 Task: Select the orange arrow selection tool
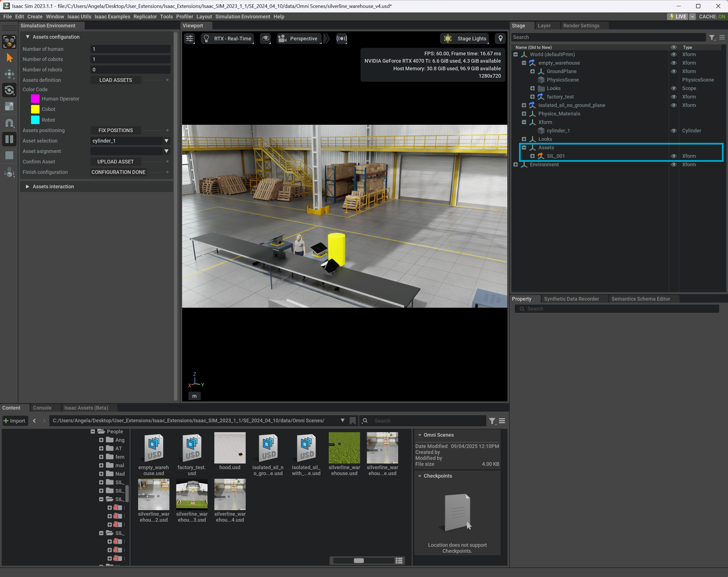click(x=9, y=58)
